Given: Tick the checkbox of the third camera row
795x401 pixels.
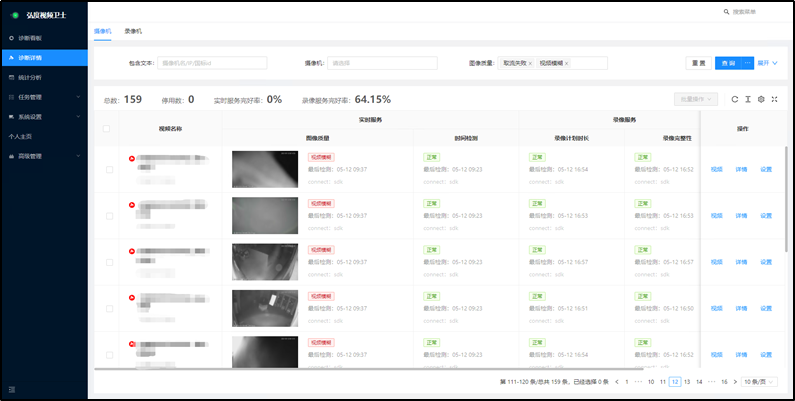Looking at the screenshot, I should pos(110,262).
